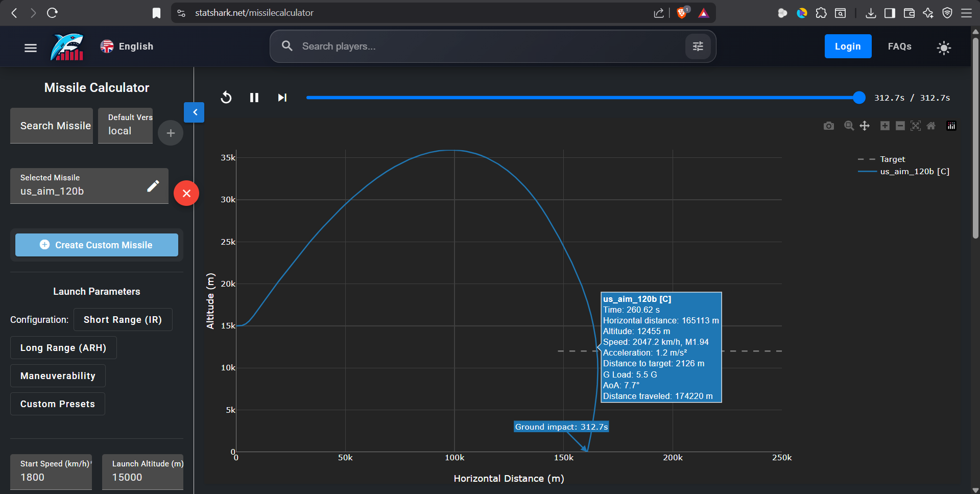
Task: Collapse the Missile Calculator side panel
Action: pyautogui.click(x=194, y=112)
